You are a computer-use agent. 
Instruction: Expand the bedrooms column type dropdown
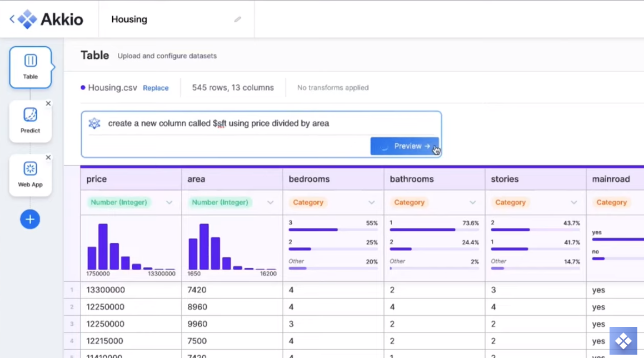371,203
